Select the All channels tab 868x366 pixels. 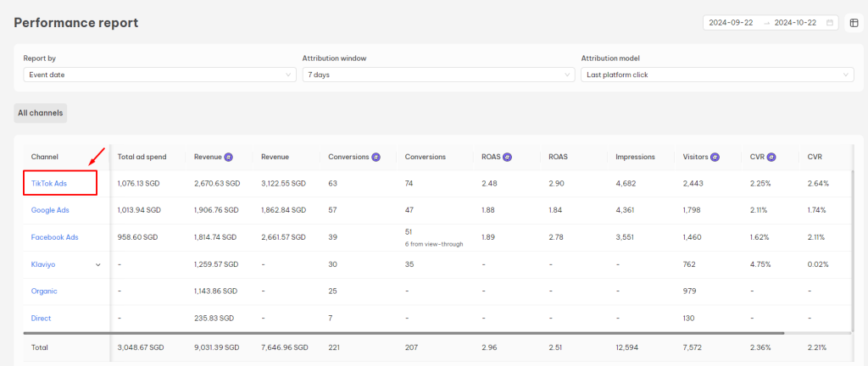pos(41,112)
